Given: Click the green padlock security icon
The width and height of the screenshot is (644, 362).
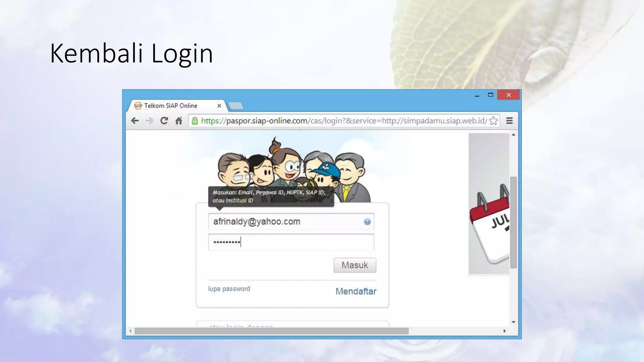Looking at the screenshot, I should (195, 121).
